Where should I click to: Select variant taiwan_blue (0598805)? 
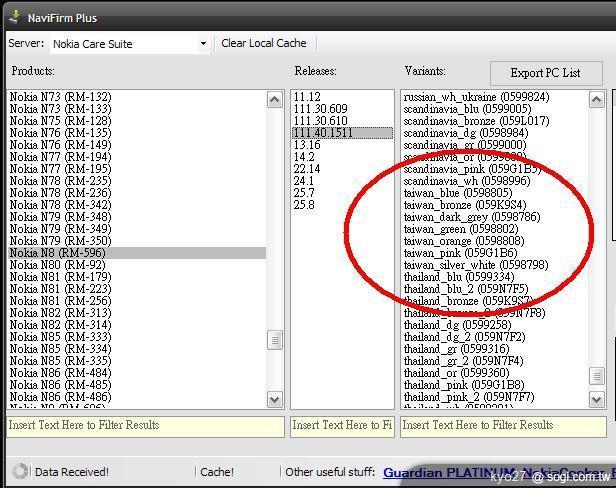pyautogui.click(x=458, y=193)
